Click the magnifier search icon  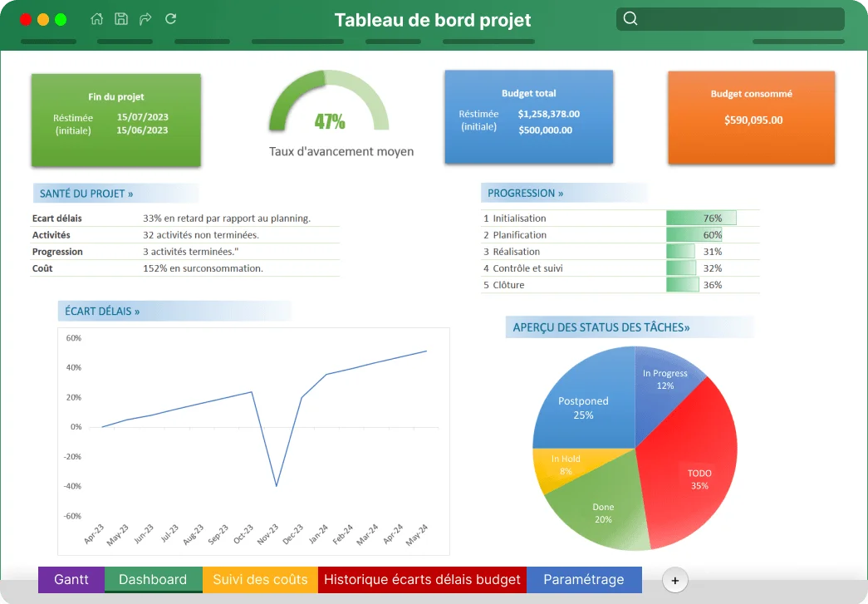(630, 19)
